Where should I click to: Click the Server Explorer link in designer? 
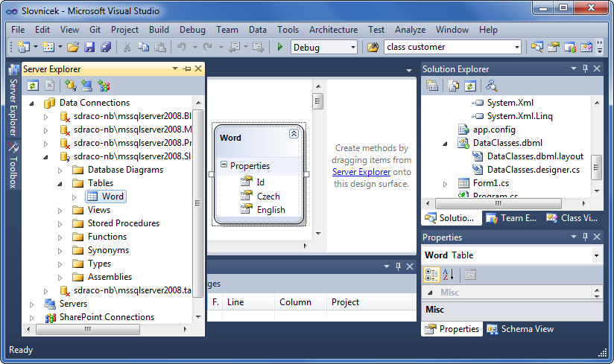(361, 172)
